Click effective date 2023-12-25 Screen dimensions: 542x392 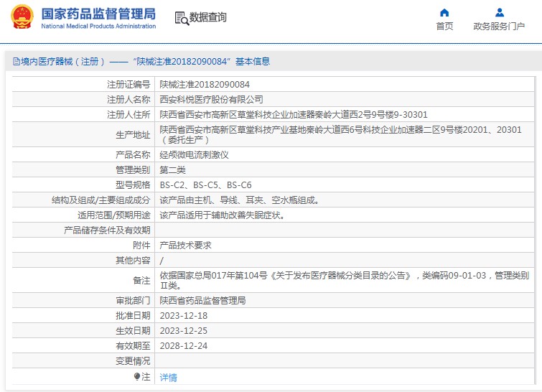[x=184, y=331]
